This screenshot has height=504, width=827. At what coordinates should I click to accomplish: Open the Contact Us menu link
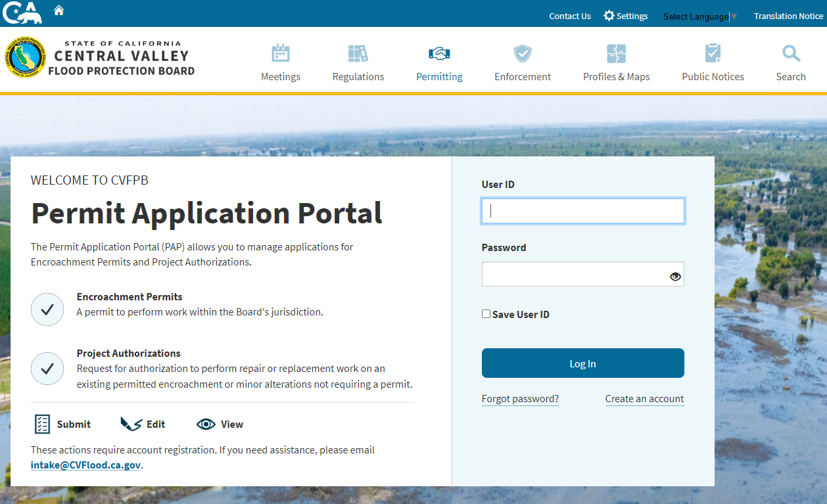point(570,16)
